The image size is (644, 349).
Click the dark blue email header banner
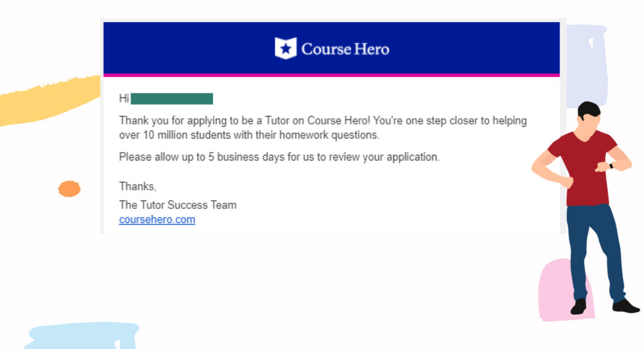tap(332, 48)
